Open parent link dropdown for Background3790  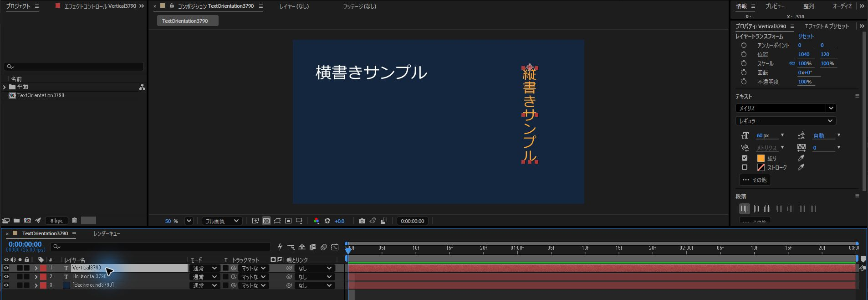(x=314, y=286)
